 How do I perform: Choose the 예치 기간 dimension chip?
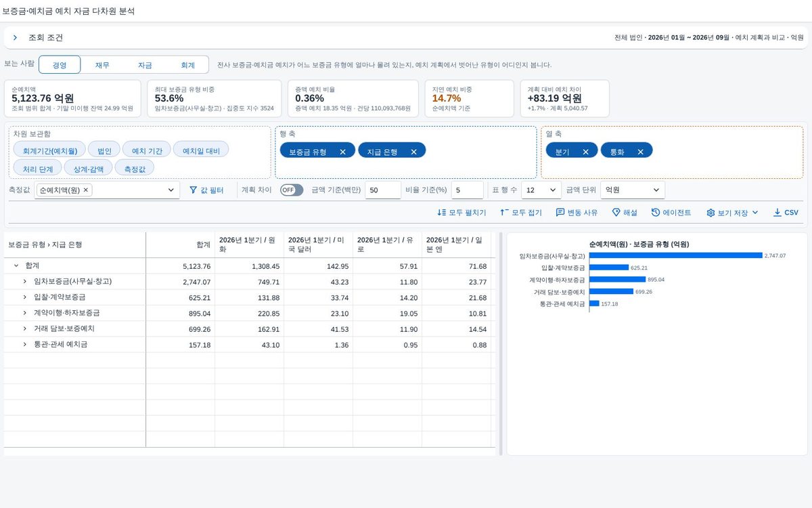(147, 149)
